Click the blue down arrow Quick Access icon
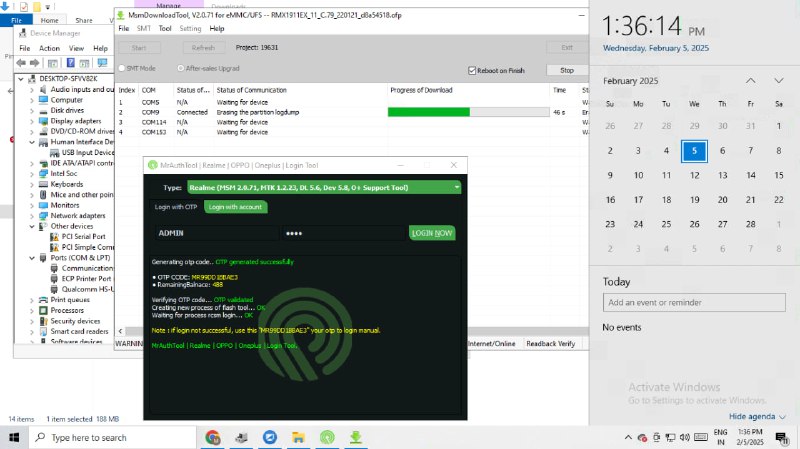Screen dimensions: 800x449 click(x=5, y=7)
